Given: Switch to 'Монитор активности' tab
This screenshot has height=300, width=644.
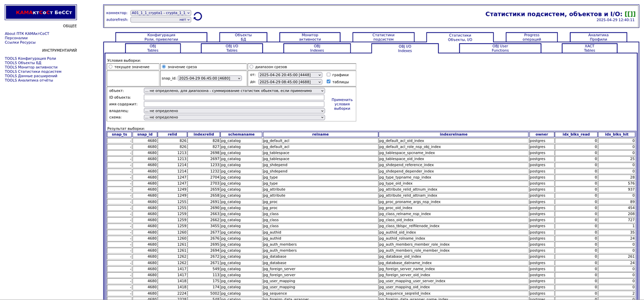Looking at the screenshot, I should [x=310, y=37].
